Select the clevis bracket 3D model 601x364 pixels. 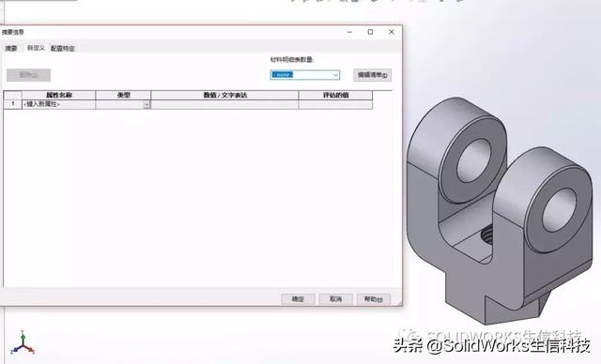[499, 210]
